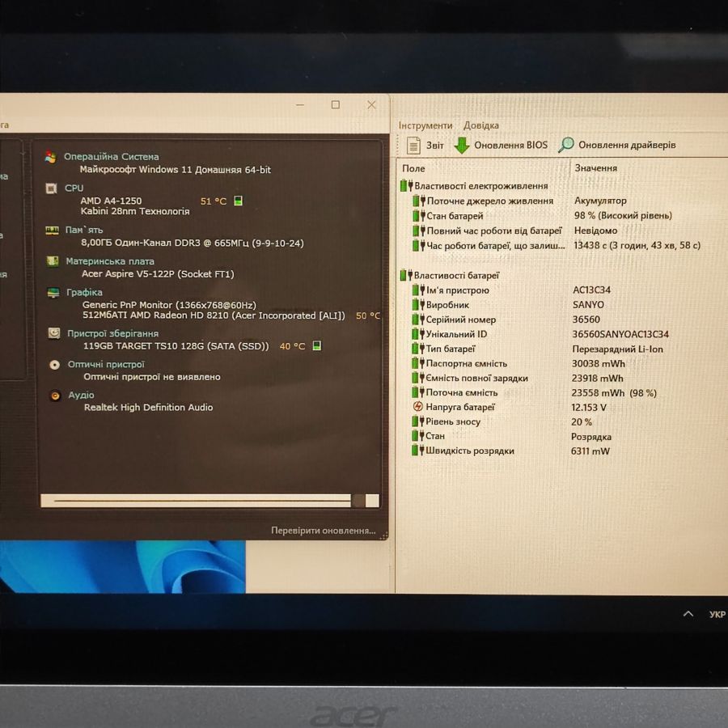Show hidden icons chevron in taskbar tray
This screenshot has width=728, height=728.
point(688,614)
